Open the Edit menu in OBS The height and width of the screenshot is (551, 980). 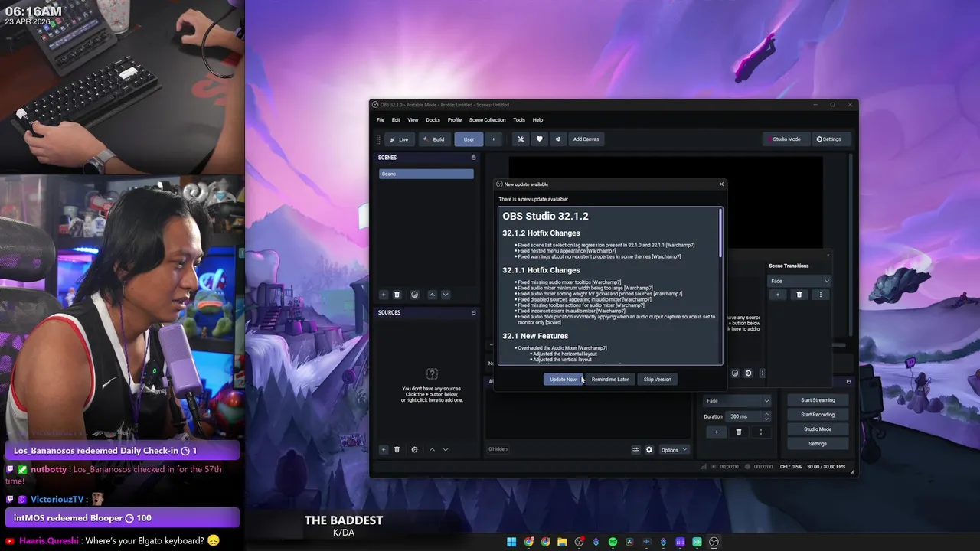click(x=396, y=120)
